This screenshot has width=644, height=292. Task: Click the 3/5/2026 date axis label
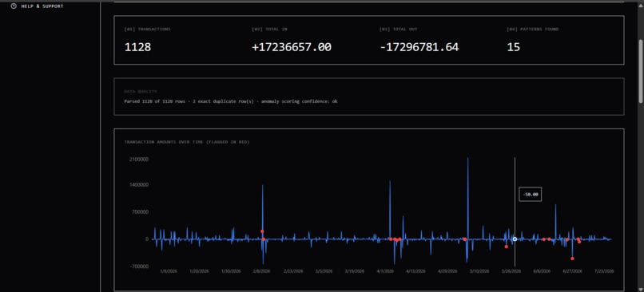[x=324, y=271]
